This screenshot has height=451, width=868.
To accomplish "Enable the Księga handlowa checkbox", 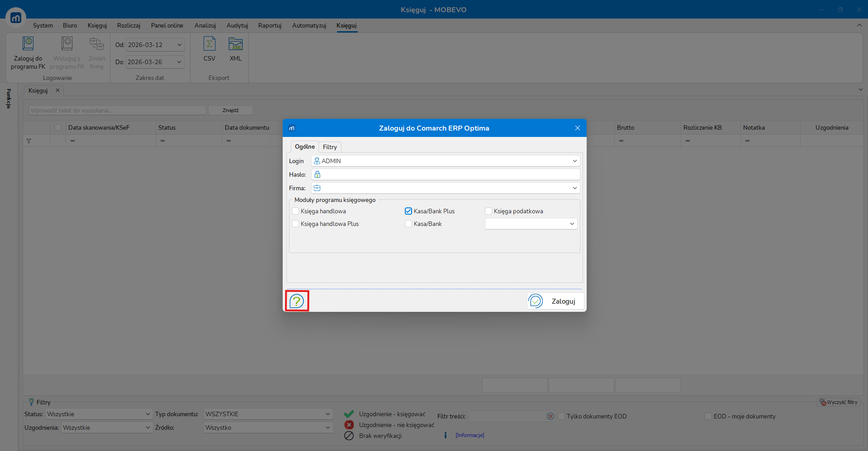I will 296,211.
